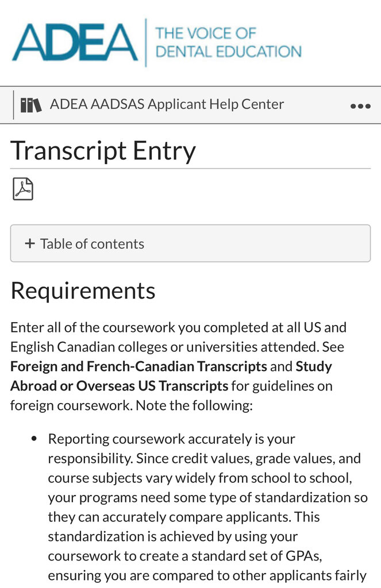Open Foreign and French-Canadian Transcripts link
The image size is (381, 588).
click(x=138, y=366)
